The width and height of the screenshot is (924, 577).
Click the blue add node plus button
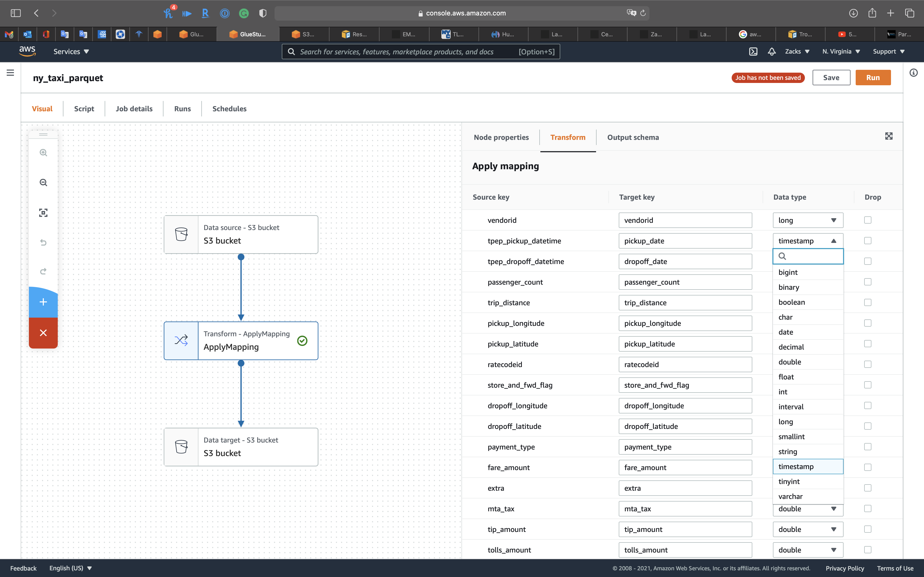[43, 302]
